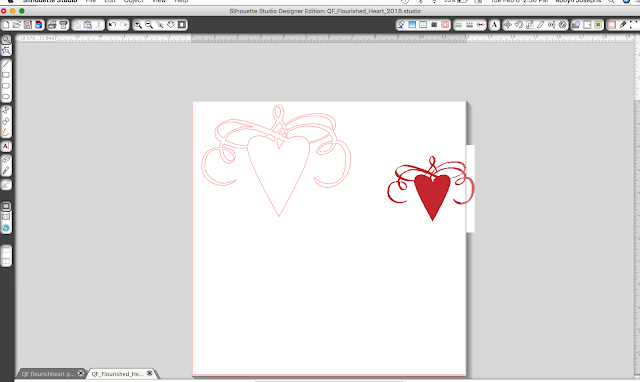Select the Edit Points tool
This screenshot has height=382, width=640.
tap(6, 51)
